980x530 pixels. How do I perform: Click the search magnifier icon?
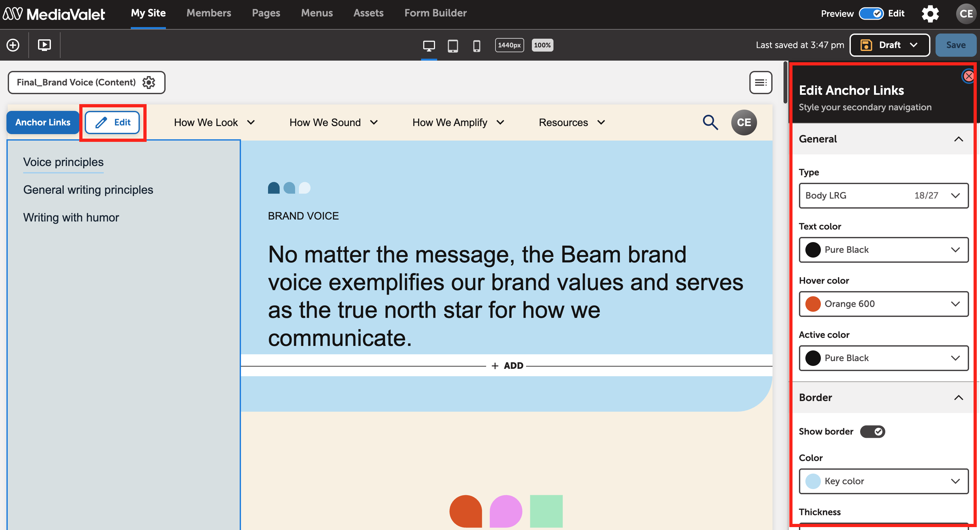click(710, 122)
